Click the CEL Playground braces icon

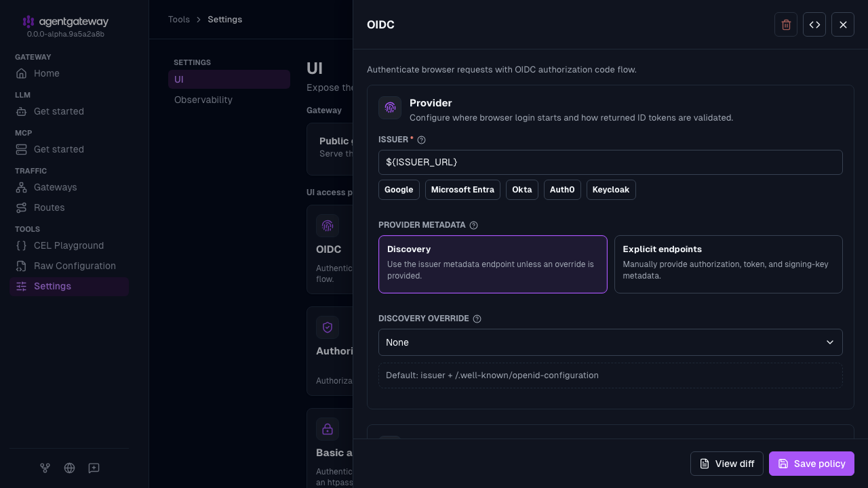[x=22, y=245]
